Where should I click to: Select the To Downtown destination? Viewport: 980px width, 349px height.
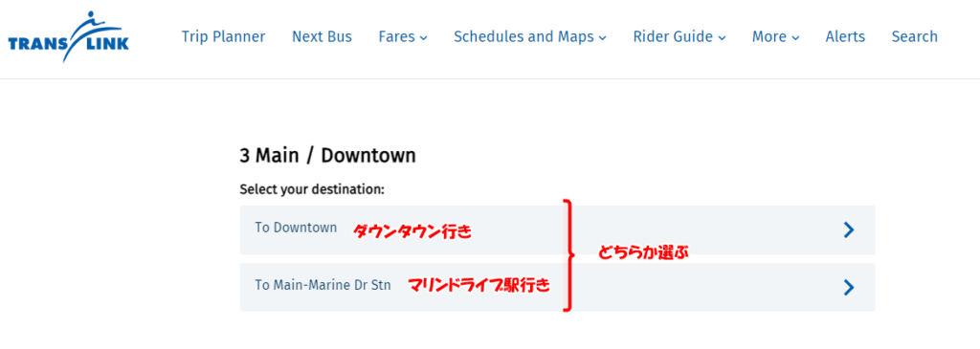[x=558, y=229]
